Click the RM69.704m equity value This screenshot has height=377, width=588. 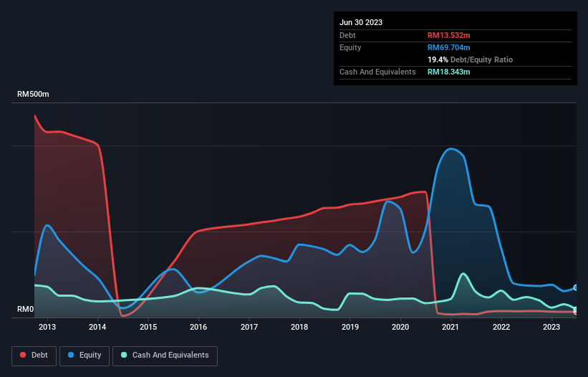pyautogui.click(x=448, y=47)
